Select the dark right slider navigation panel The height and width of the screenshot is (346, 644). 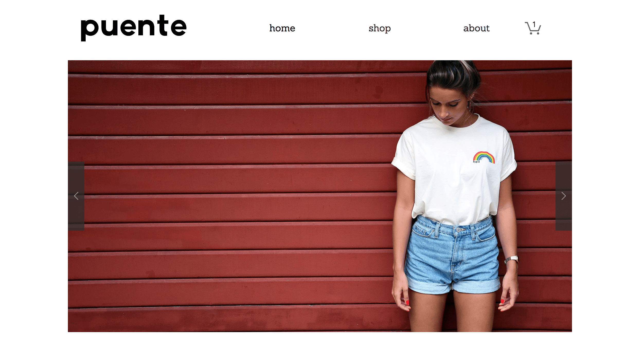pos(563,196)
